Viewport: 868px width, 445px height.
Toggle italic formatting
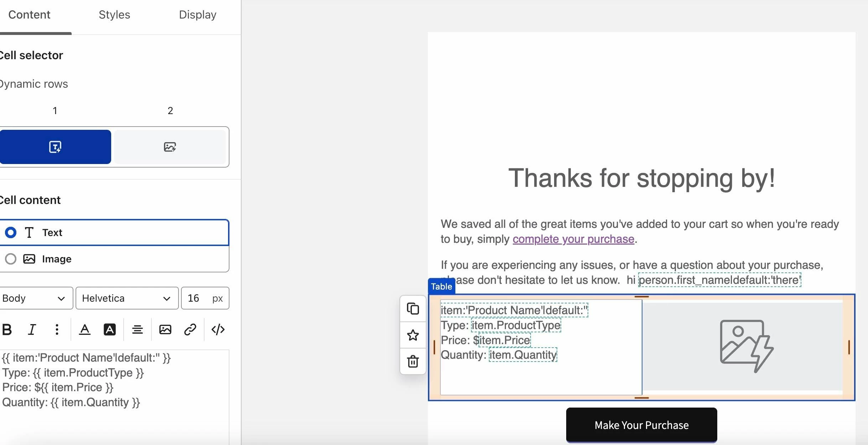(32, 329)
